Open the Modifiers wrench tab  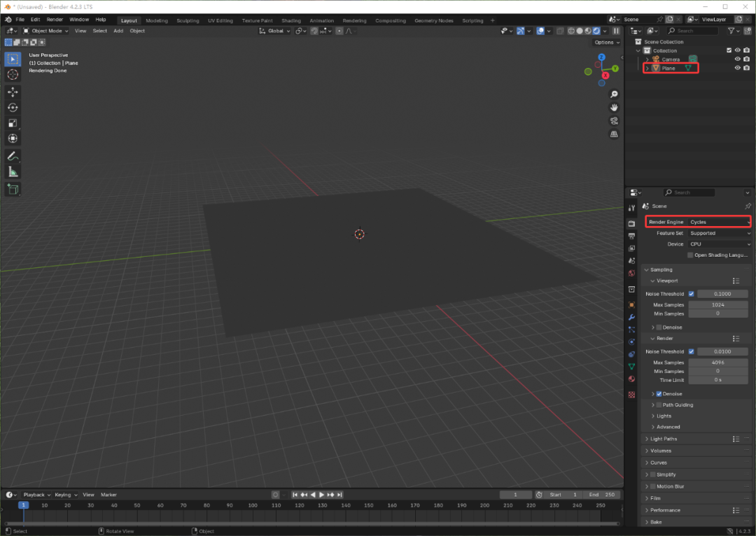631,317
